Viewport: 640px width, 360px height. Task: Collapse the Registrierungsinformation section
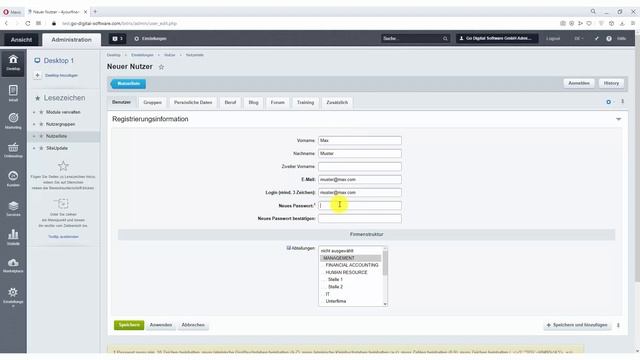click(x=618, y=119)
